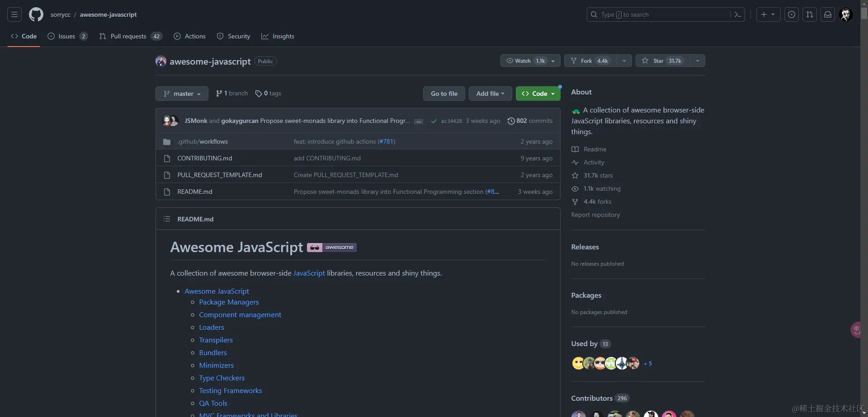The image size is (868, 417).
Task: Open the Releases section heading
Action: (585, 247)
